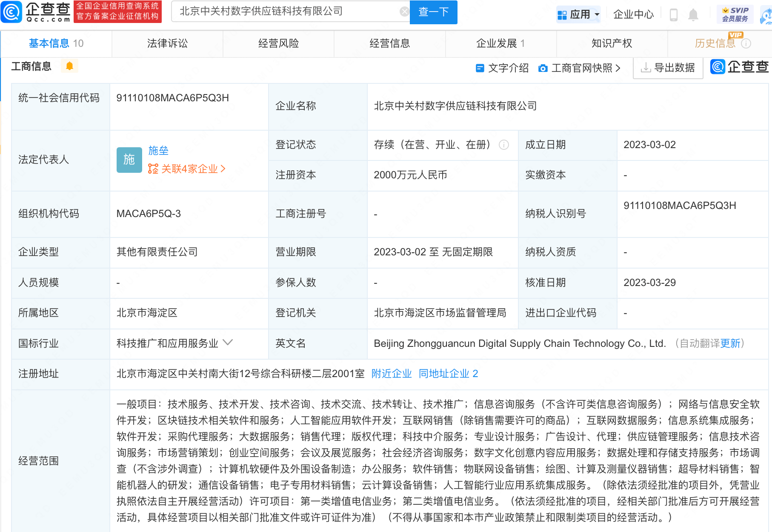Switch to the 基本信息 tab
Image resolution: width=772 pixels, height=532 pixels.
tap(56, 43)
